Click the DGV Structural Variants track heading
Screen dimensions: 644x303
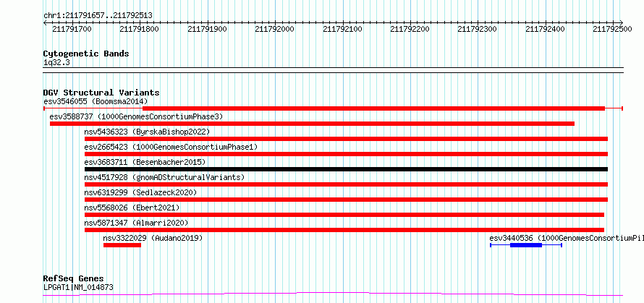tap(101, 93)
